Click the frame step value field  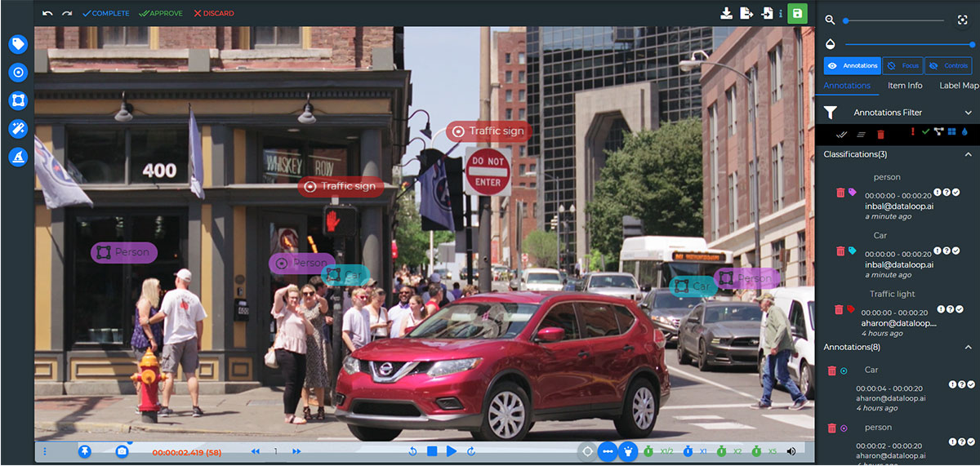pyautogui.click(x=276, y=451)
